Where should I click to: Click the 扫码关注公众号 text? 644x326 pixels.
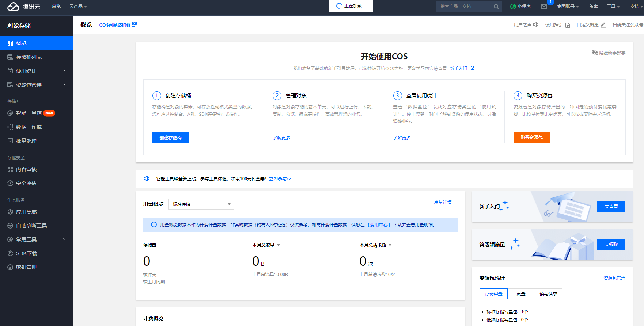(x=628, y=25)
